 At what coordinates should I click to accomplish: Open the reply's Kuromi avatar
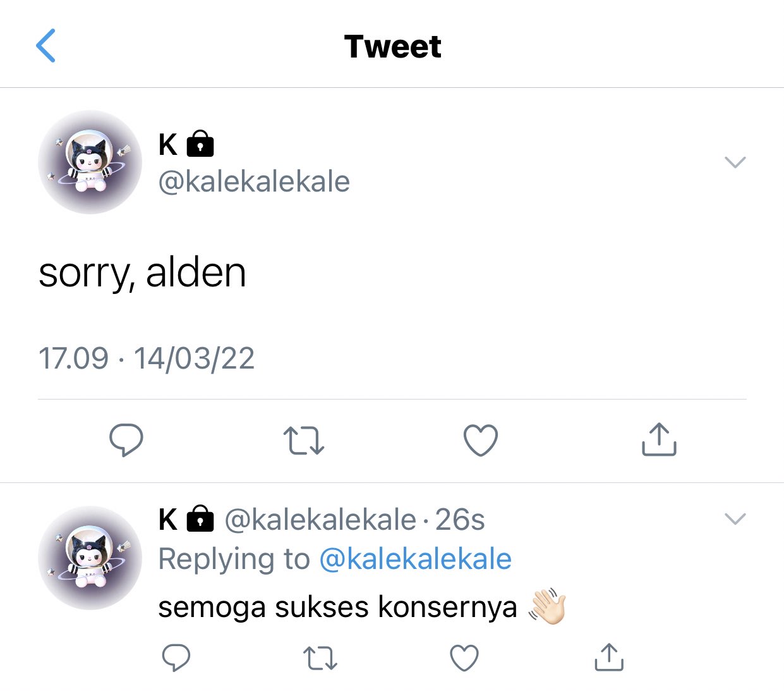[x=90, y=558]
